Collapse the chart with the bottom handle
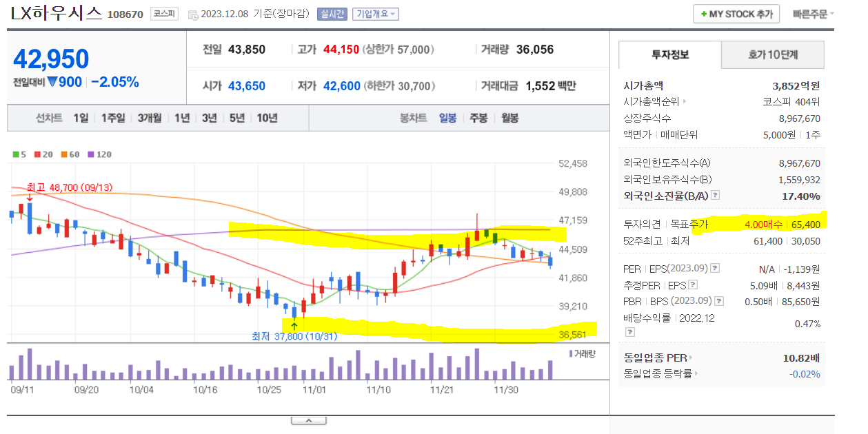 pos(308,420)
